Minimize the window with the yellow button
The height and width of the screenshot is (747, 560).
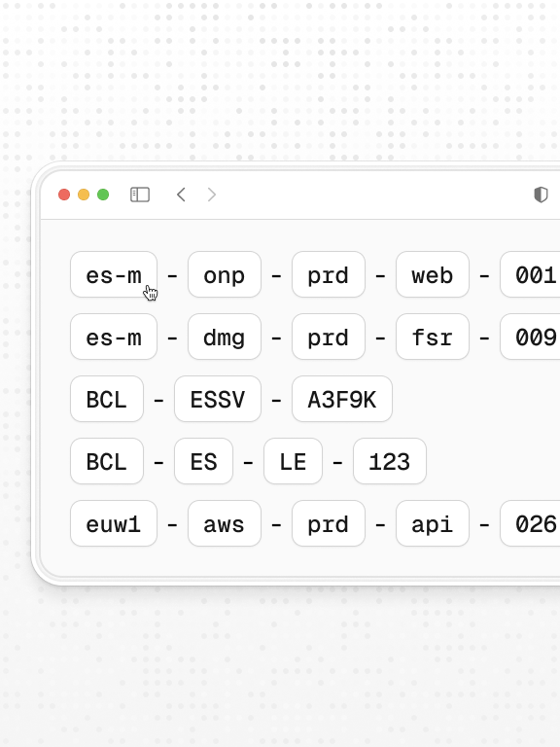point(84,195)
